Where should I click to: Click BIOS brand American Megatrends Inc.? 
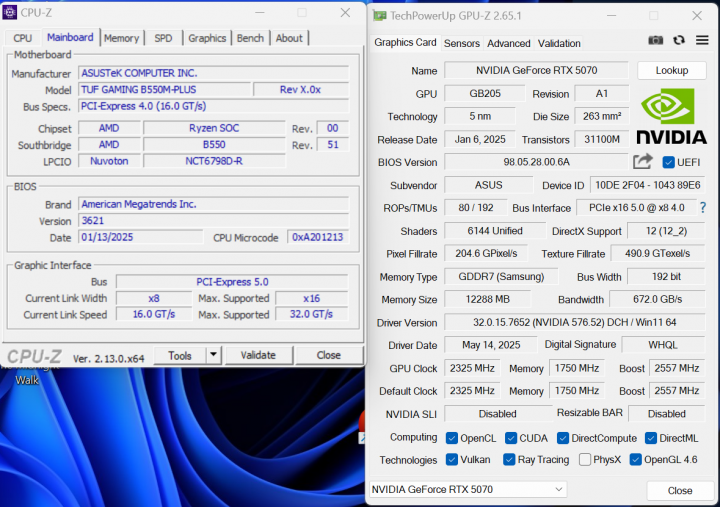(214, 204)
